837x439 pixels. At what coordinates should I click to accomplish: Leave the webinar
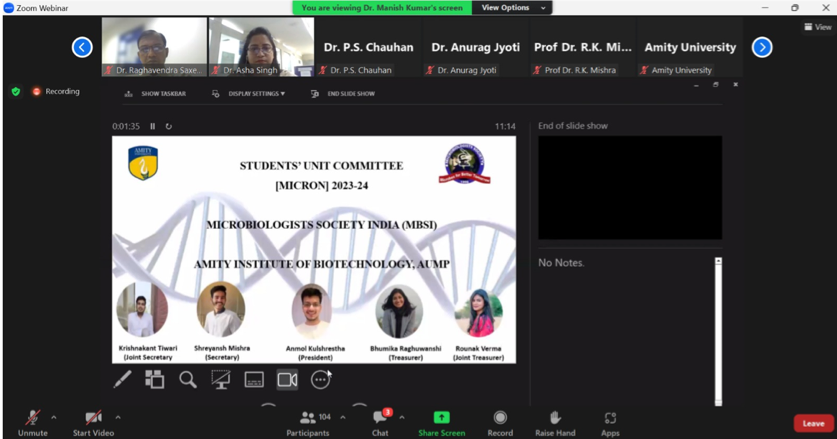click(x=814, y=424)
